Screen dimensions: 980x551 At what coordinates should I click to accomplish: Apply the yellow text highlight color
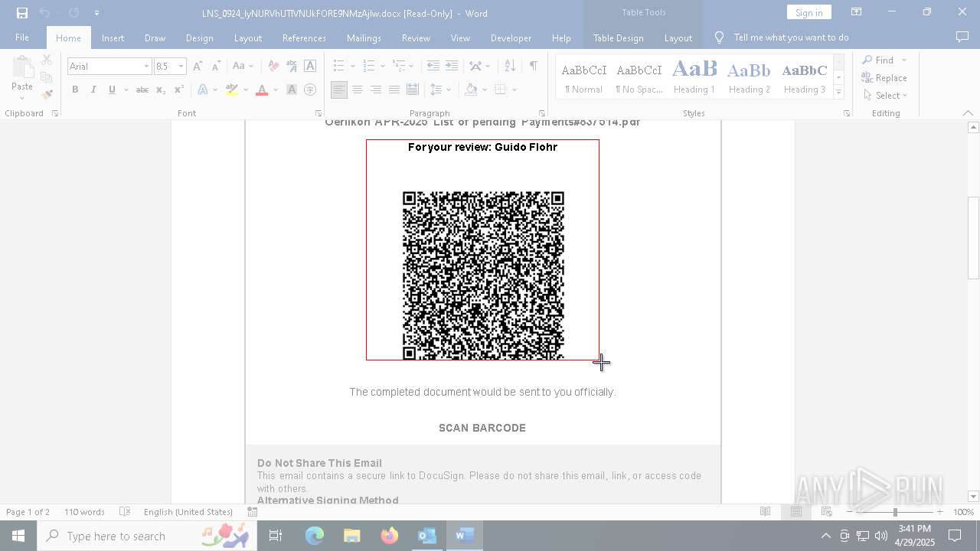[232, 90]
